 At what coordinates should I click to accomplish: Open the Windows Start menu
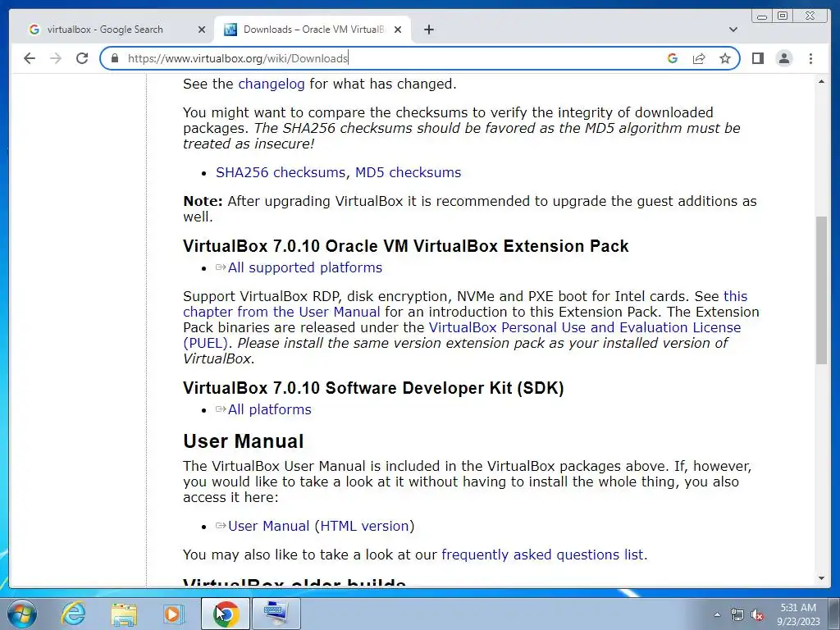[21, 614]
